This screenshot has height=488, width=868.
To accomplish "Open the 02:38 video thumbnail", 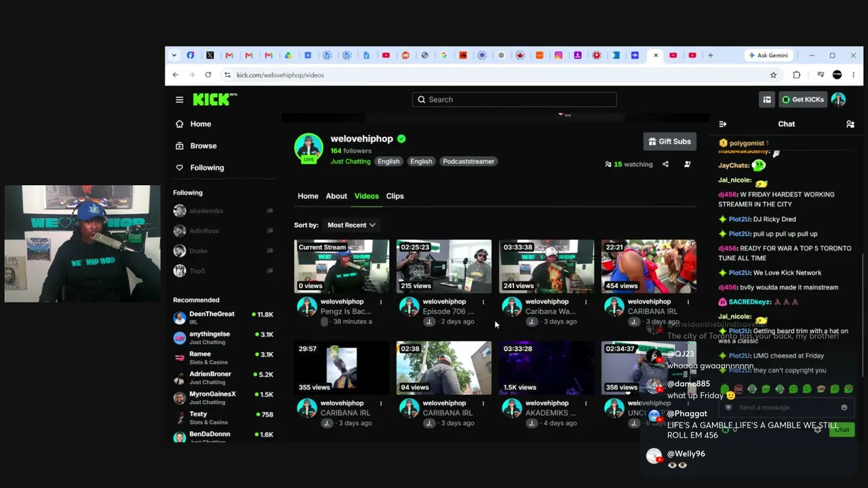I will coord(444,368).
